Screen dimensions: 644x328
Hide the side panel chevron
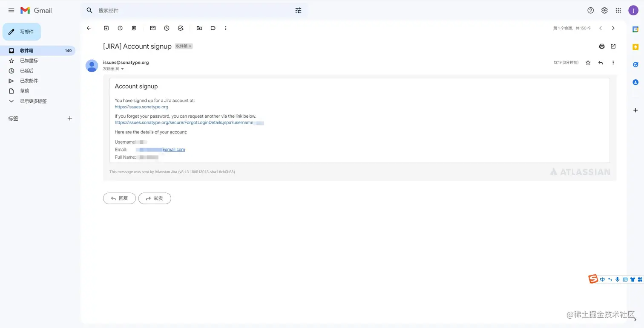[635, 319]
